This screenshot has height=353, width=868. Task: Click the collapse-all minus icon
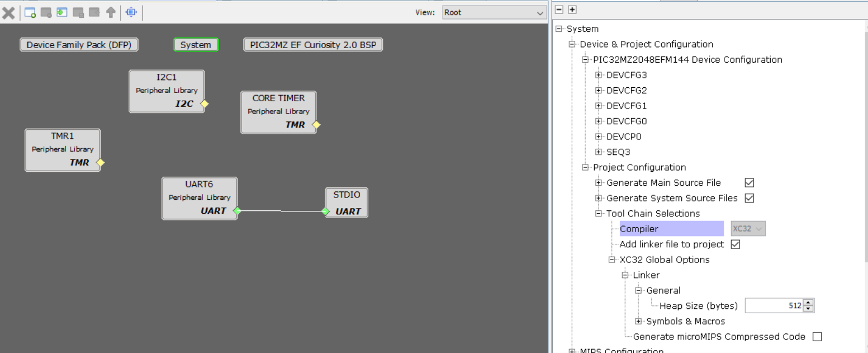[x=559, y=10]
